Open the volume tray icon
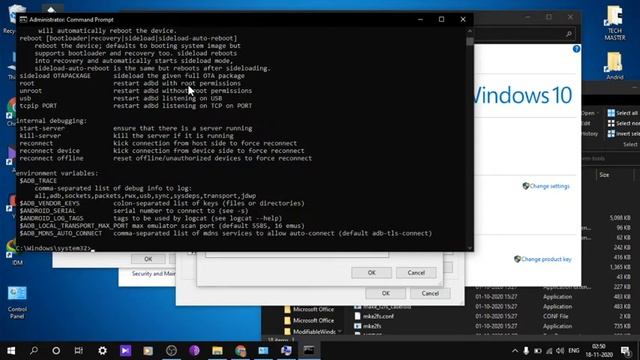The image size is (640, 360). 560,351
